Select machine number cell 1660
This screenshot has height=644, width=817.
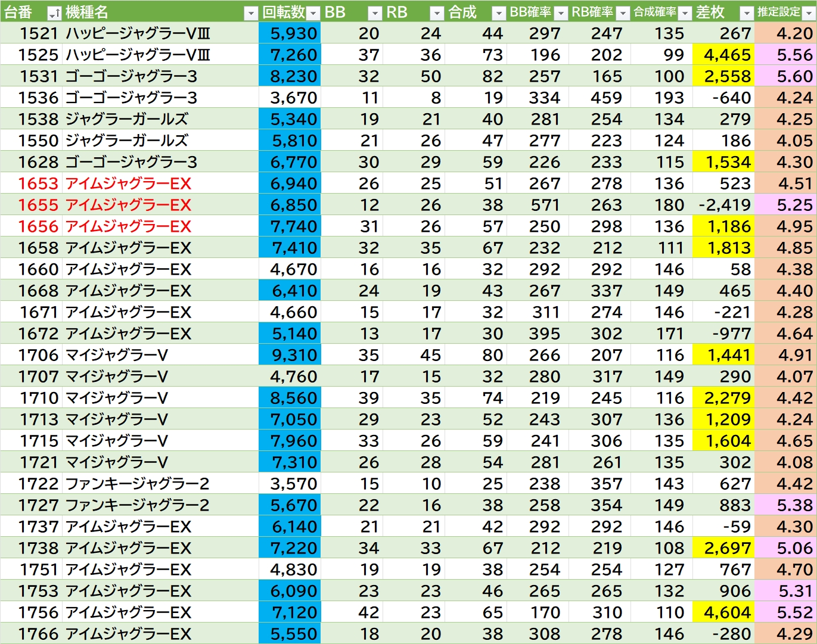pos(31,269)
